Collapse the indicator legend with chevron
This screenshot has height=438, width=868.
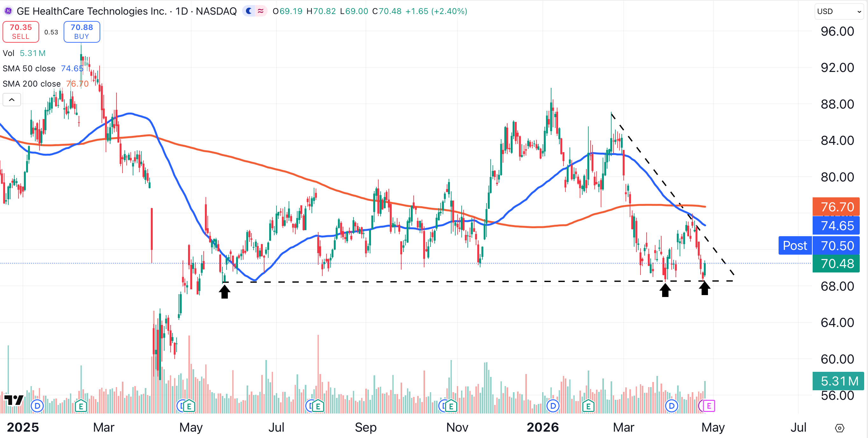pos(12,100)
